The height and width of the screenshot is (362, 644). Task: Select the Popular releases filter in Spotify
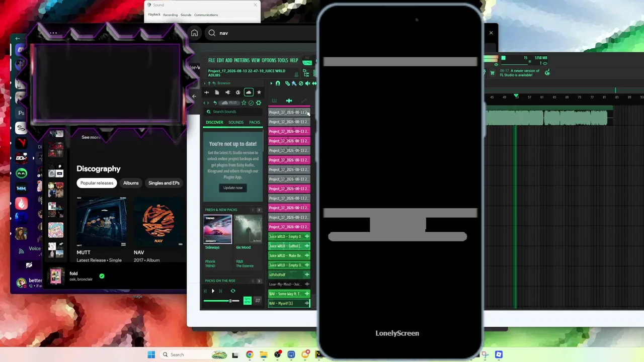(97, 183)
